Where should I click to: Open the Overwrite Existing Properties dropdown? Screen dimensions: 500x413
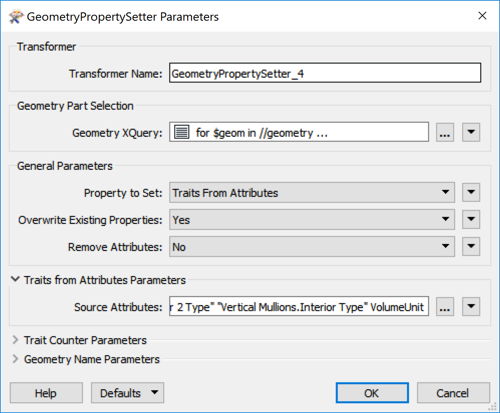click(312, 219)
